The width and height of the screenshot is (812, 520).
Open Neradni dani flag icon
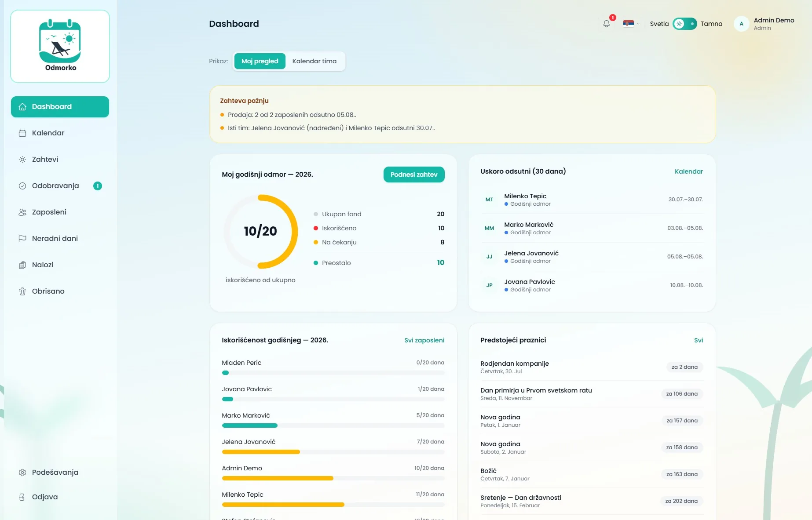click(x=22, y=239)
